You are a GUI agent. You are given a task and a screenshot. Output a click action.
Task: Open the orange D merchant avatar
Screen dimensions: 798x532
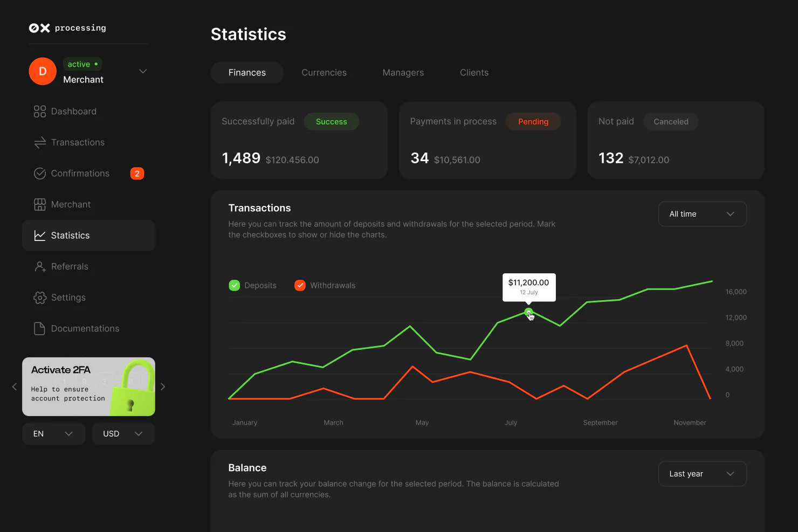[43, 71]
